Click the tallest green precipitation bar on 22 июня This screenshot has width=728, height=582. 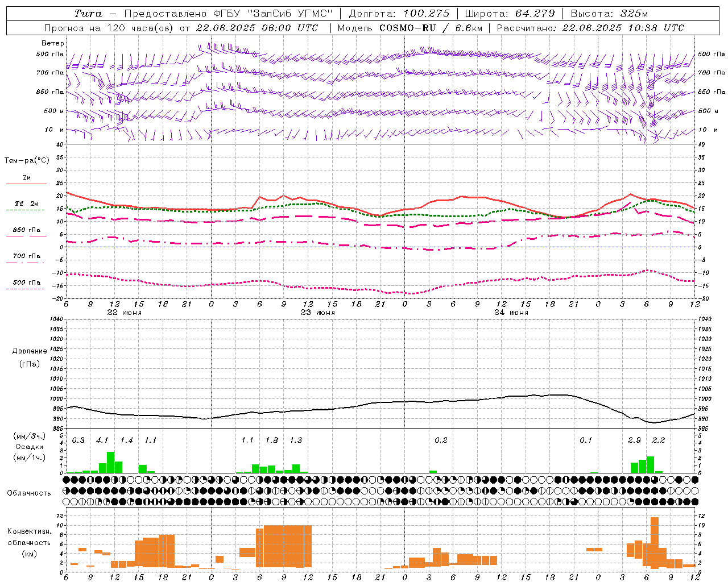[111, 462]
